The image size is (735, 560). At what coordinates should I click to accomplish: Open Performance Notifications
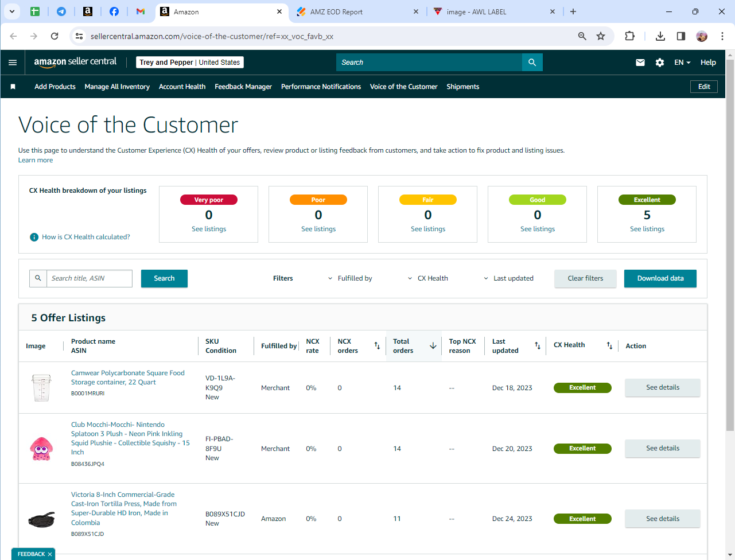point(321,87)
